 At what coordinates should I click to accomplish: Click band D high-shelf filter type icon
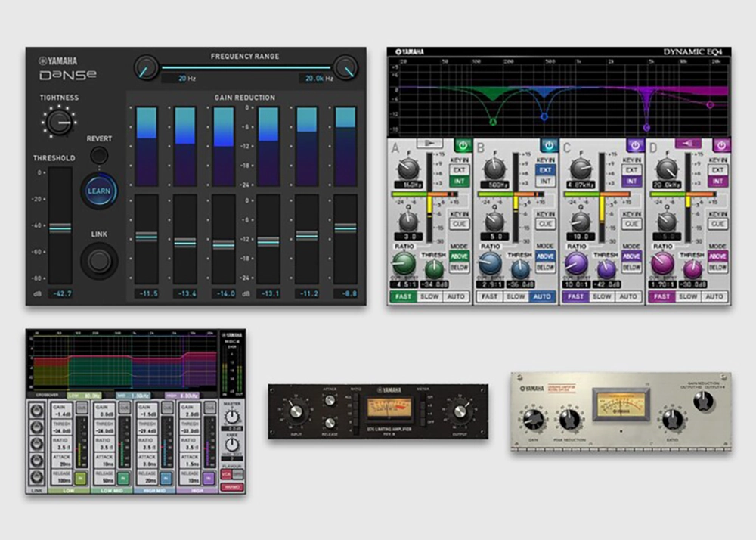[688, 143]
